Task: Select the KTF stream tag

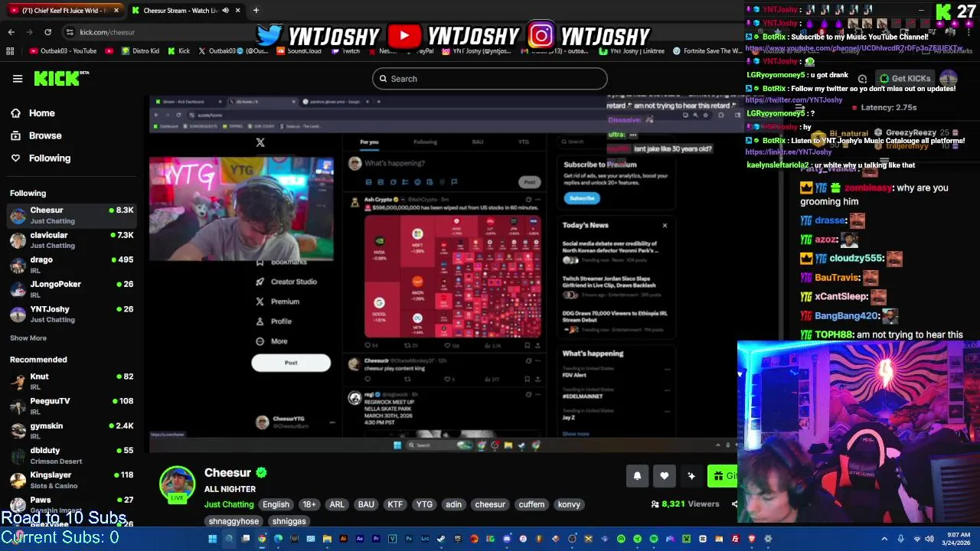Action: [x=395, y=504]
